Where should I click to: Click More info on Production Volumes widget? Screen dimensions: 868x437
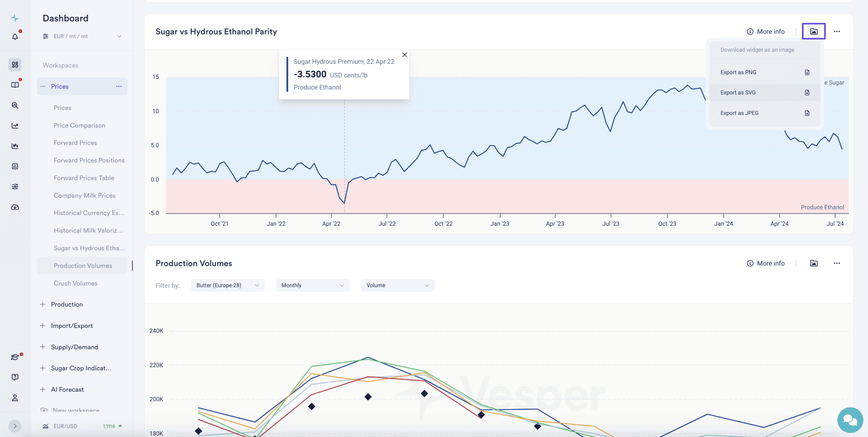(x=765, y=263)
